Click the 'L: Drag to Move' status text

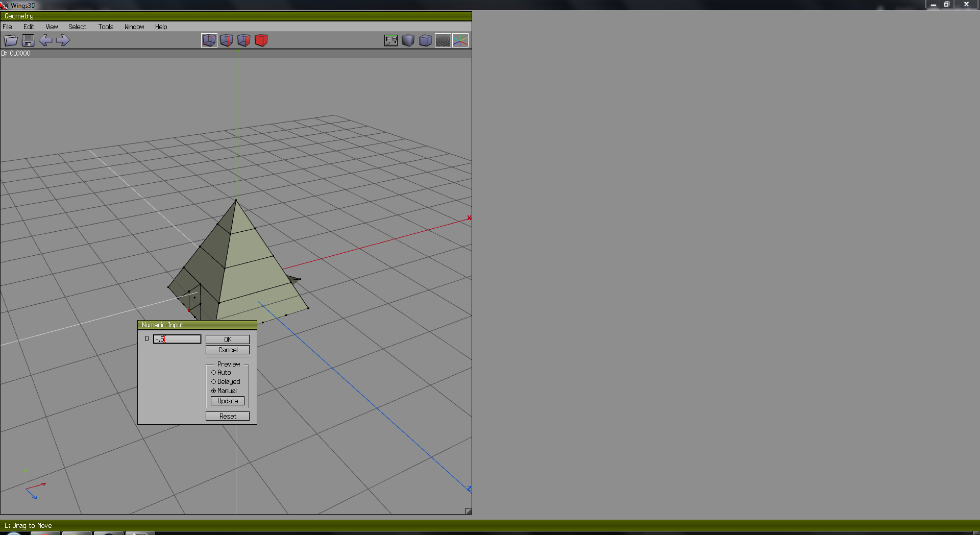(28, 525)
